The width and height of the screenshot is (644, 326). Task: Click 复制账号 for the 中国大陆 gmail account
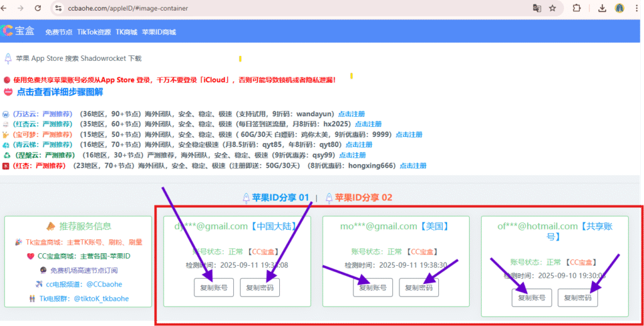pos(214,288)
